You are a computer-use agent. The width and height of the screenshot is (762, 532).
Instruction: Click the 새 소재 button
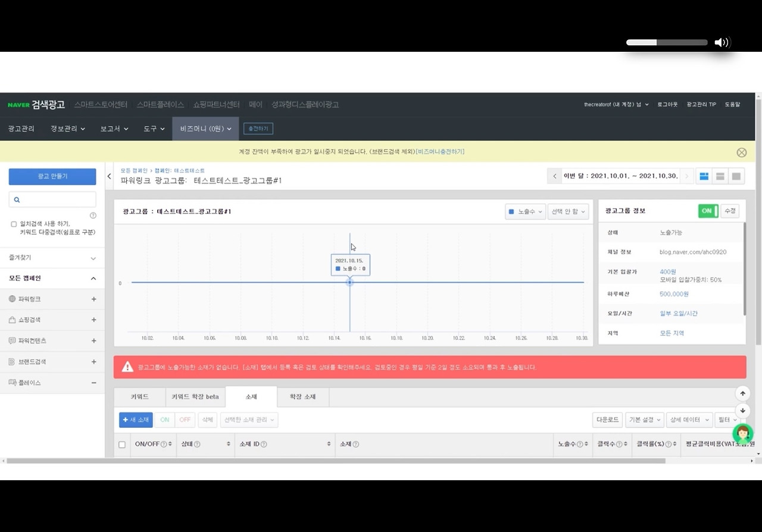136,420
